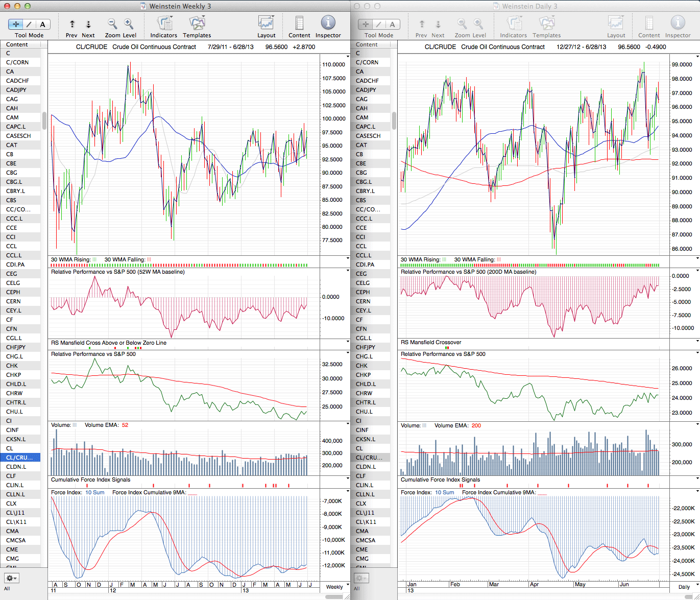Open the Daily periodicity dropdown
This screenshot has height=600, width=700.
(684, 587)
